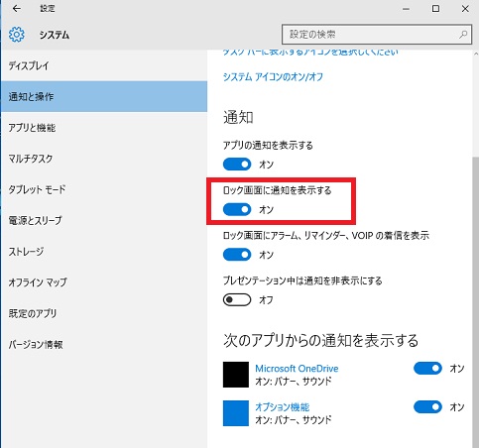Image resolution: width=479 pixels, height=448 pixels.
Task: Click the オプション機能 blue app icon
Action: [x=236, y=413]
